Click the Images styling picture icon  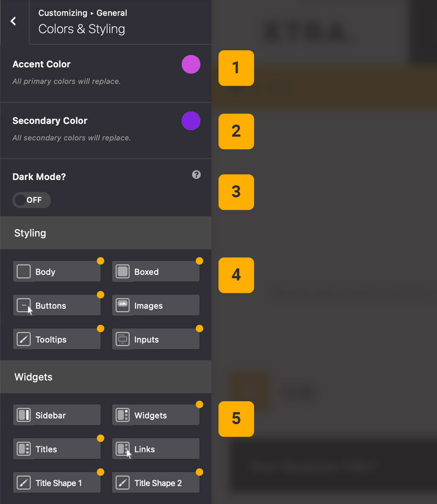coord(122,306)
